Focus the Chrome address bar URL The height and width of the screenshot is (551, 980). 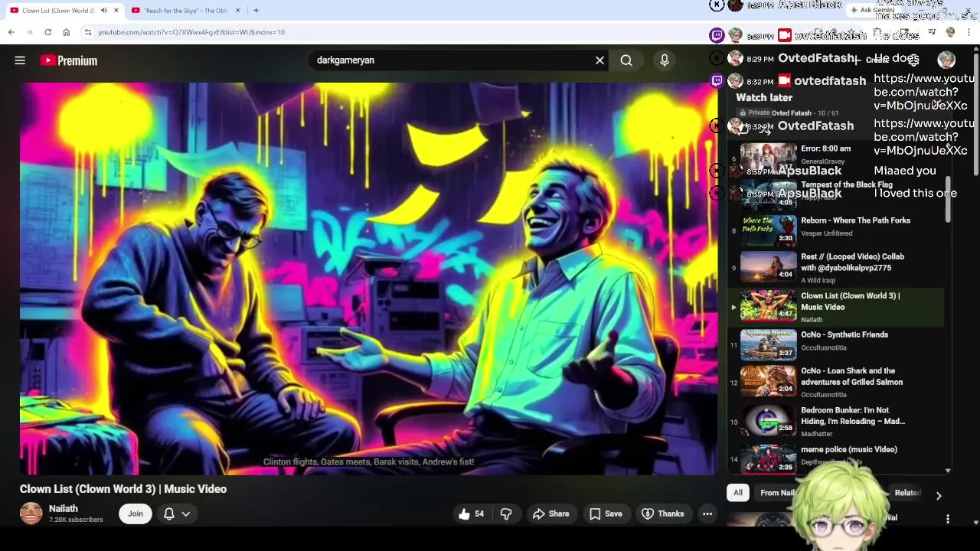tap(191, 32)
